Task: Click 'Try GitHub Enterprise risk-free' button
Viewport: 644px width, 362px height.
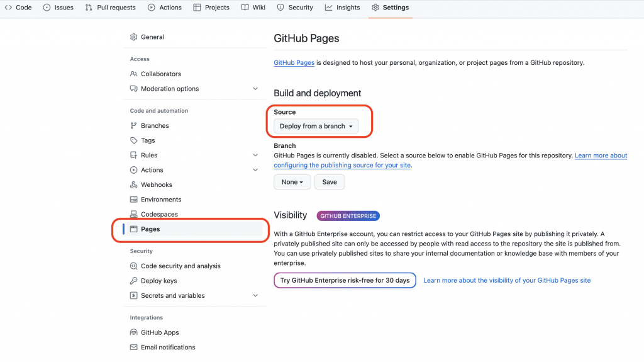Action: tap(345, 280)
